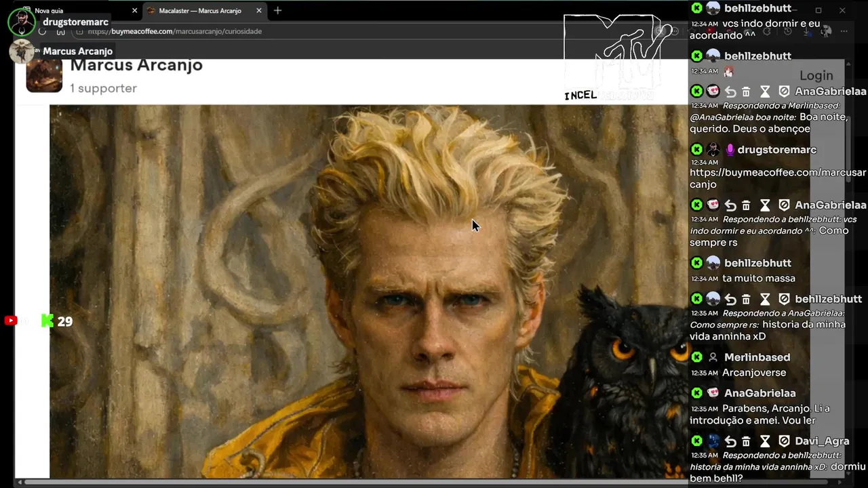Image resolution: width=868 pixels, height=488 pixels.
Task: Select the Macalaster — Marcus Arcanjo tab
Action: tap(205, 10)
